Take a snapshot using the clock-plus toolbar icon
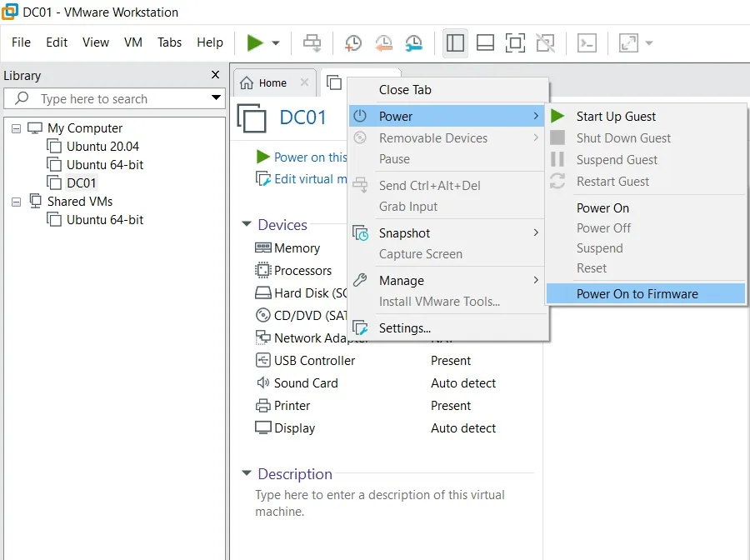750x560 pixels. [x=353, y=43]
